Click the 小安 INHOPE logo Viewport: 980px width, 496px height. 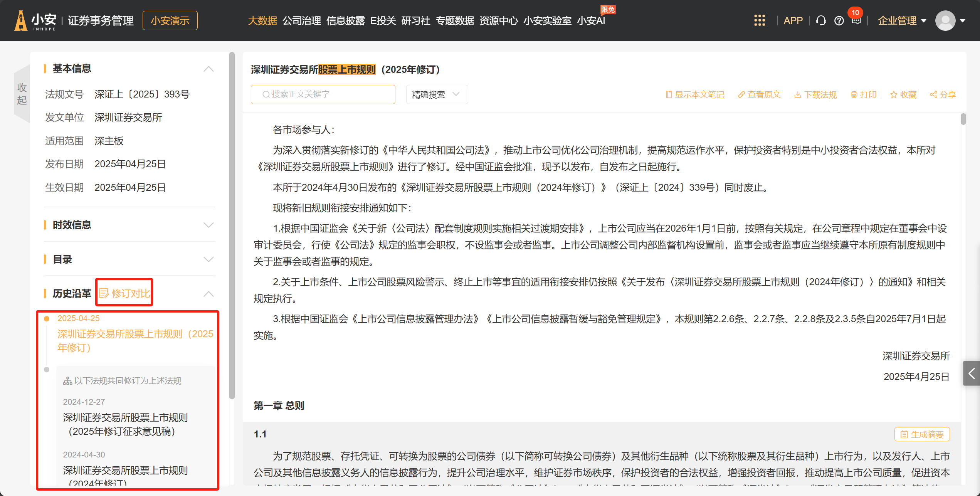click(x=35, y=20)
